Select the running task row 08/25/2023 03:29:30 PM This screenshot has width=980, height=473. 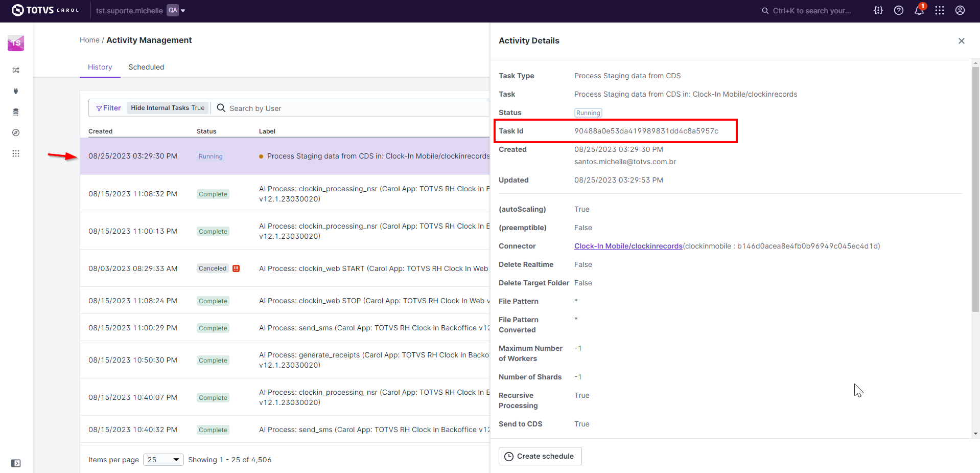(x=285, y=156)
